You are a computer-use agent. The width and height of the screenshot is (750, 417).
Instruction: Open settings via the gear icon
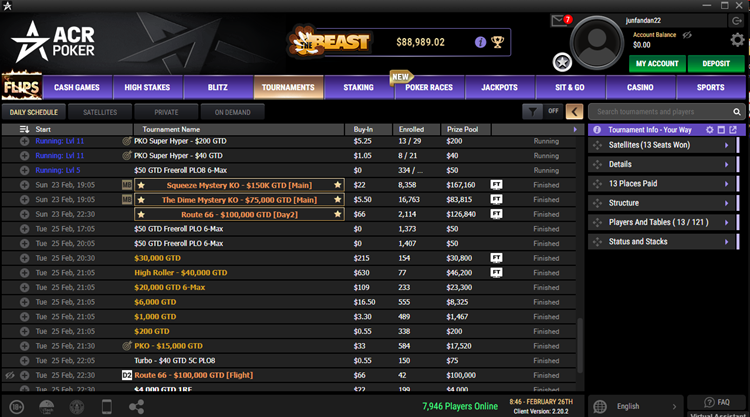[737, 41]
